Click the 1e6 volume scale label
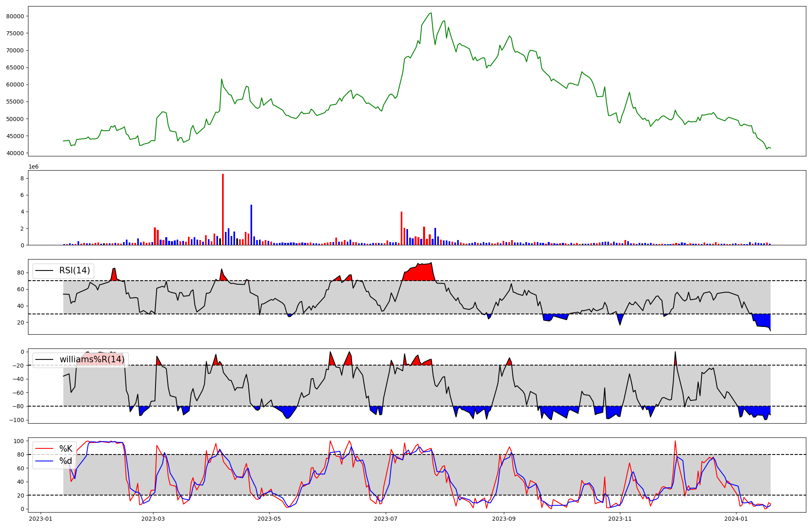Viewport: 812px width, 528px height. coord(33,167)
